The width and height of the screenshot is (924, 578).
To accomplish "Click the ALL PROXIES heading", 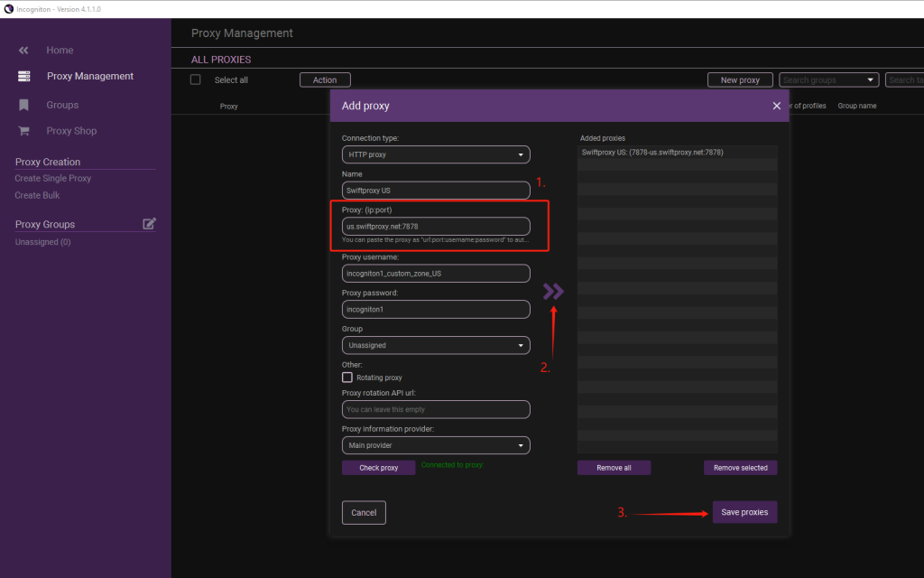I will (221, 60).
